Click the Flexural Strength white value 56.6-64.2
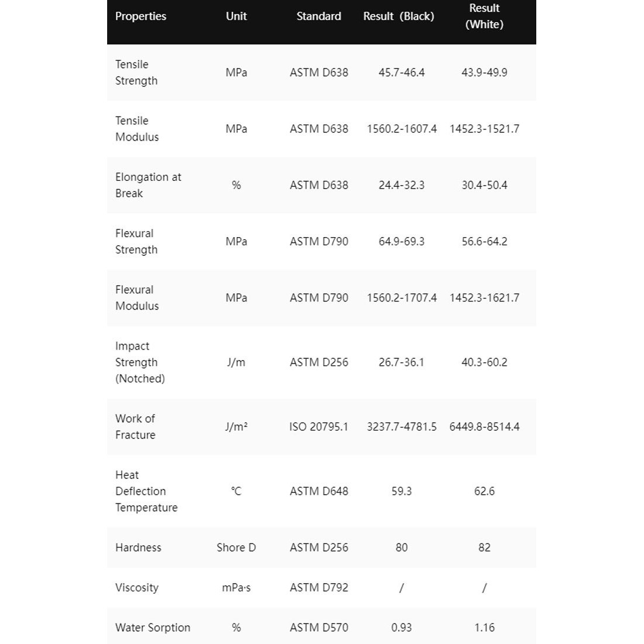 coord(484,241)
